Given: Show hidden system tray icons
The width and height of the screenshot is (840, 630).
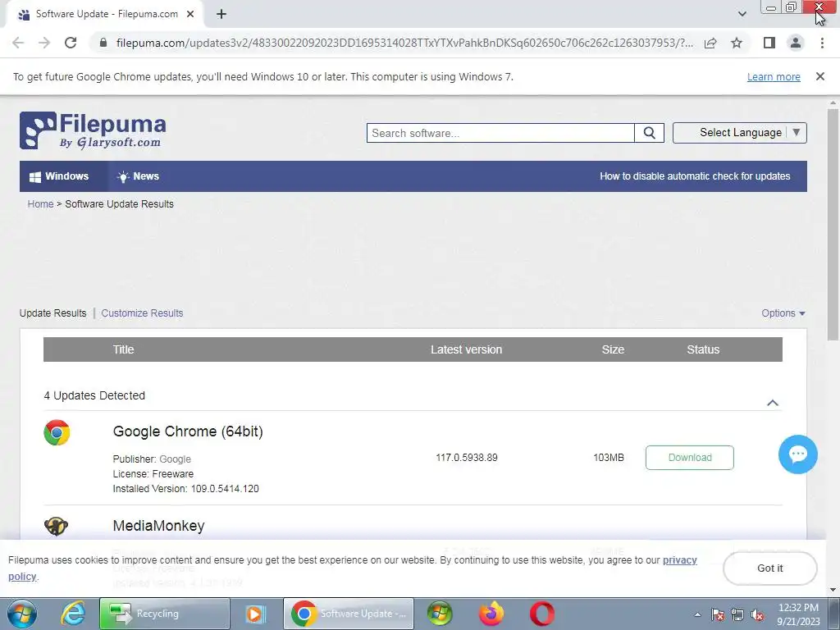Looking at the screenshot, I should coord(697,614).
